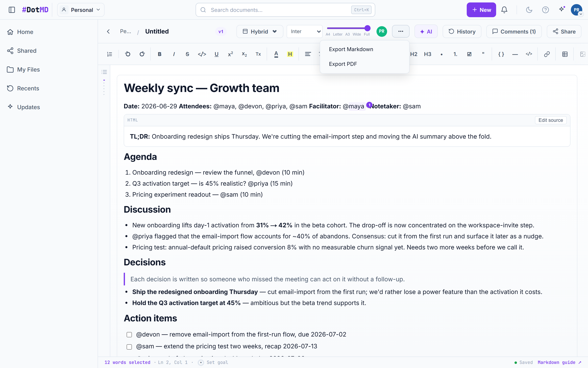Click the text alignment icon
This screenshot has width=588, height=368.
308,54
